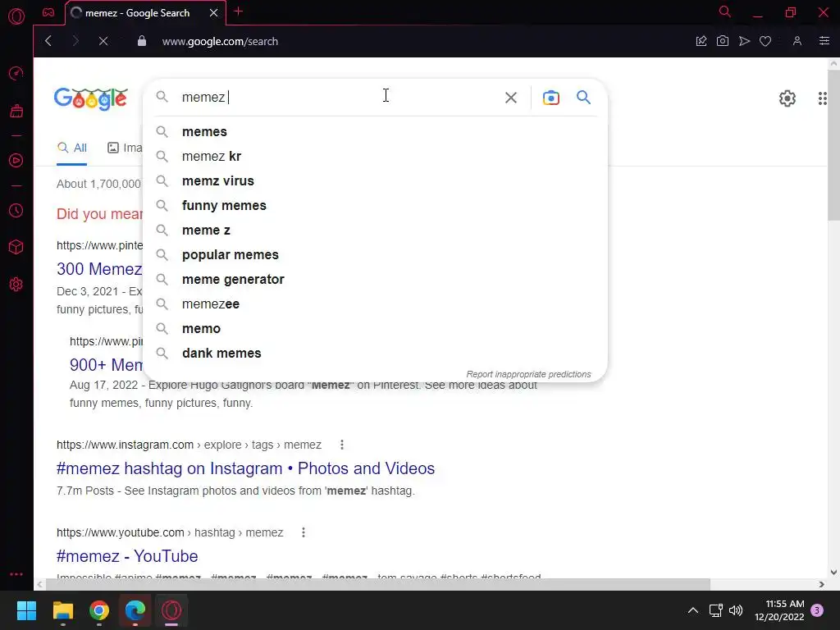840x630 pixels.
Task: Add page to bookmarks heart icon
Action: [x=765, y=41]
